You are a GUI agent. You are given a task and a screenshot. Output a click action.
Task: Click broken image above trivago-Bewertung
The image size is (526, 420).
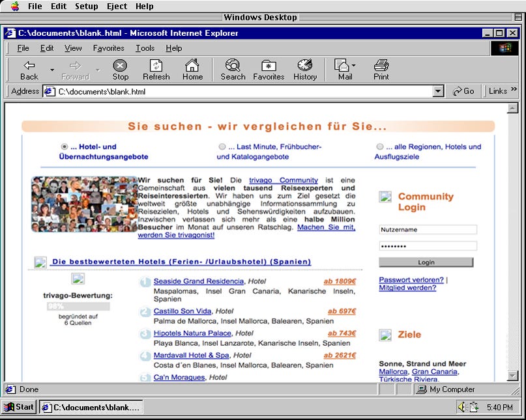click(x=78, y=279)
